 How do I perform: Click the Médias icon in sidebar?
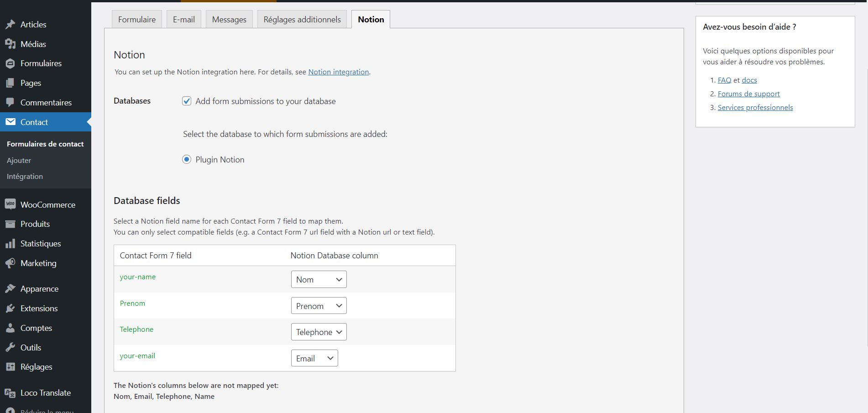(10, 44)
